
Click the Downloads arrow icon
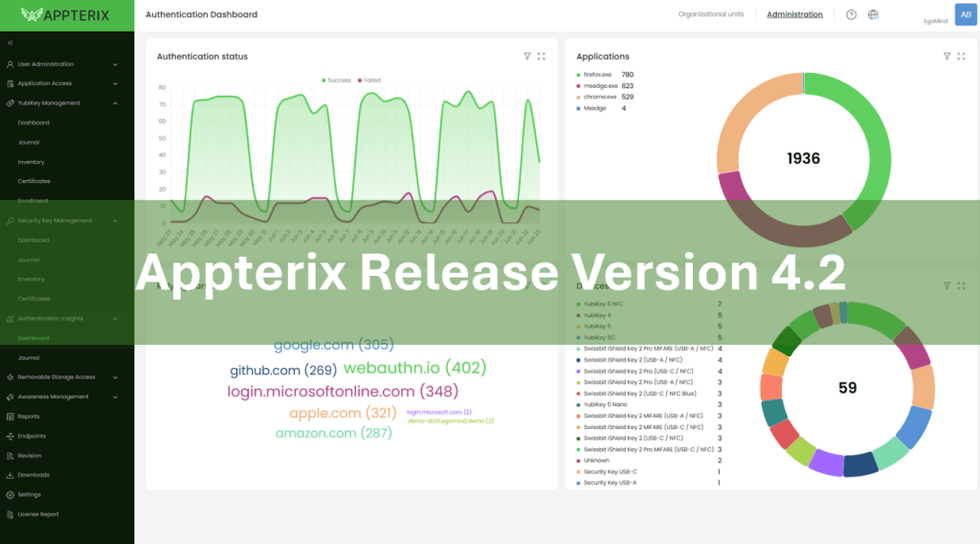10,475
